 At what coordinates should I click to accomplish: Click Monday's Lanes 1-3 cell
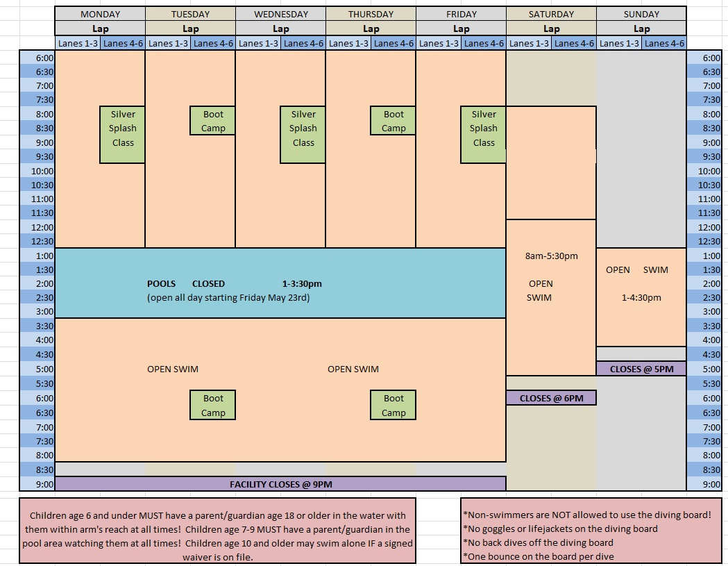pos(78,43)
